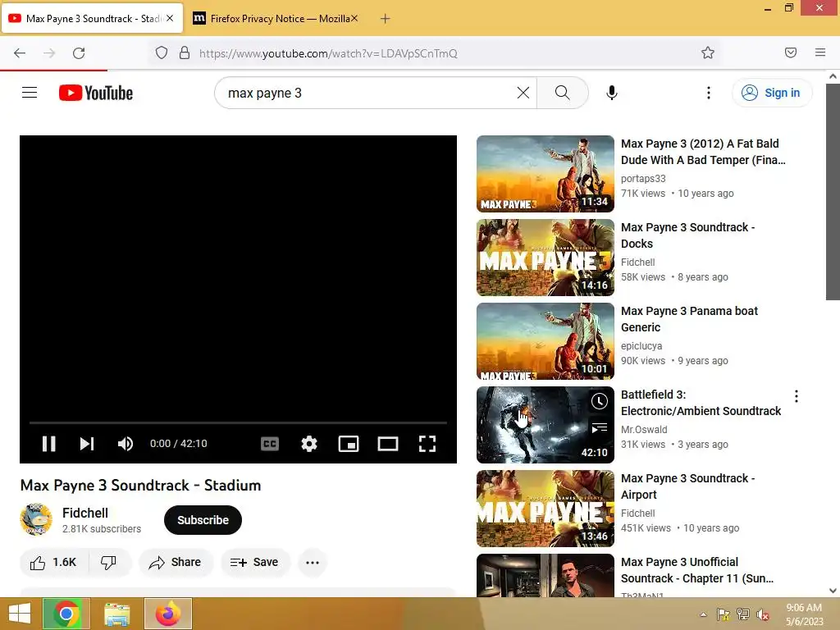
Task: Open Max Payne 3 Unofficial Soundtrack title
Action: click(697, 570)
